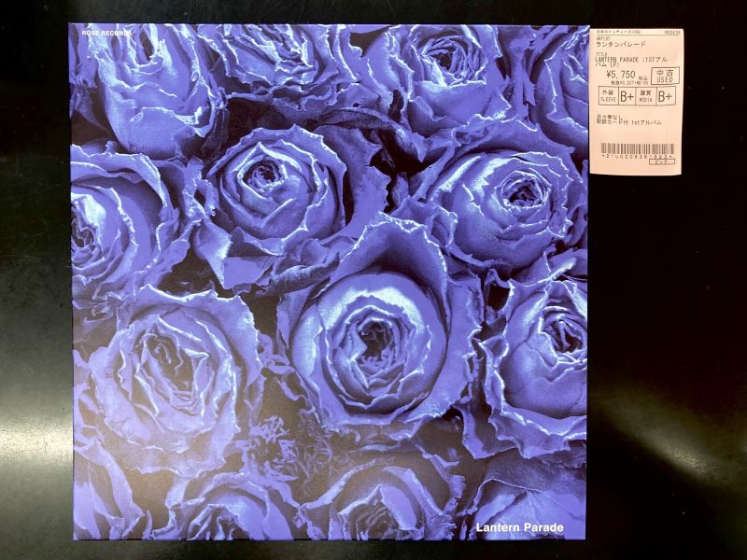Click the barcode on the price tag
Screen dimensions: 747x560
(637, 148)
